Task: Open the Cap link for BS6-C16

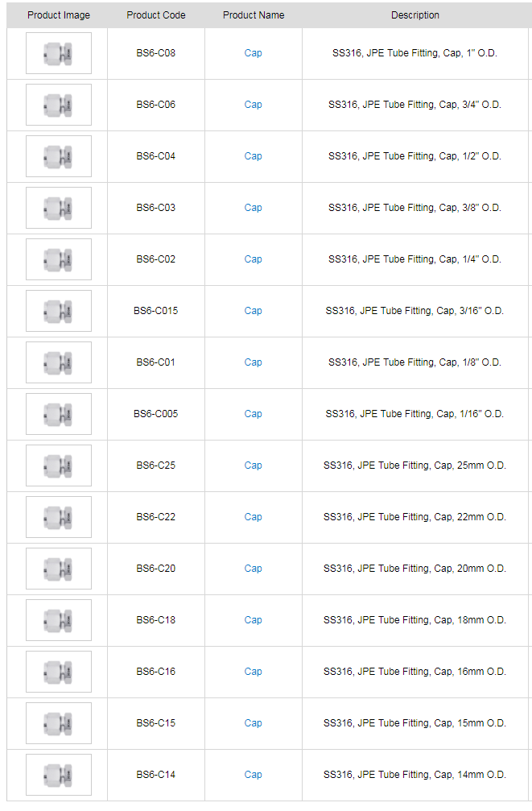Action: 253,672
